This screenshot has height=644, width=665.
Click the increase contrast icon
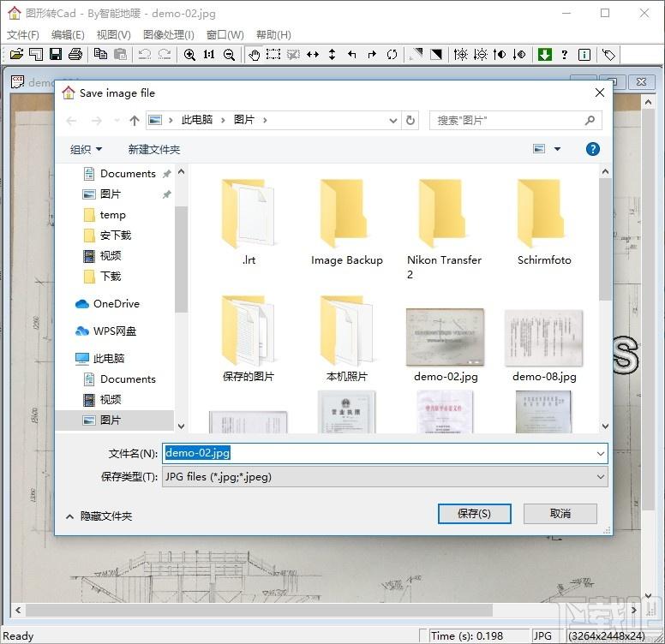point(500,54)
